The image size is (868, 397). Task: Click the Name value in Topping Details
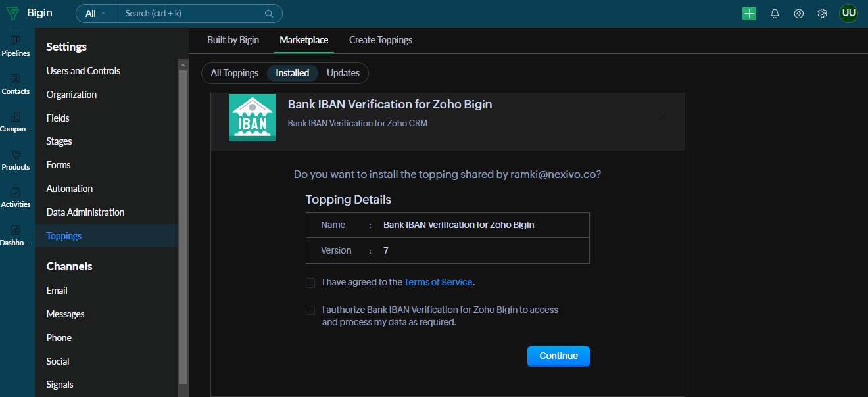(x=459, y=225)
